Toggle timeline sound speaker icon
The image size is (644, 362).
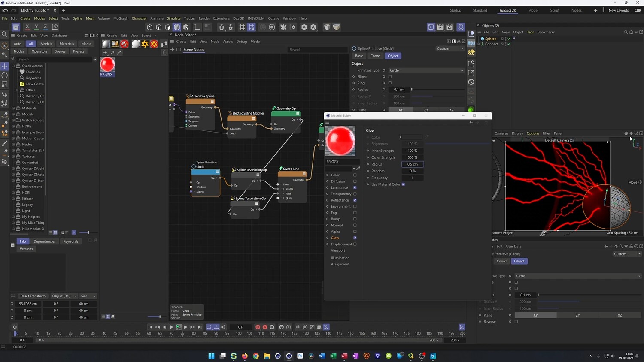pyautogui.click(x=223, y=327)
